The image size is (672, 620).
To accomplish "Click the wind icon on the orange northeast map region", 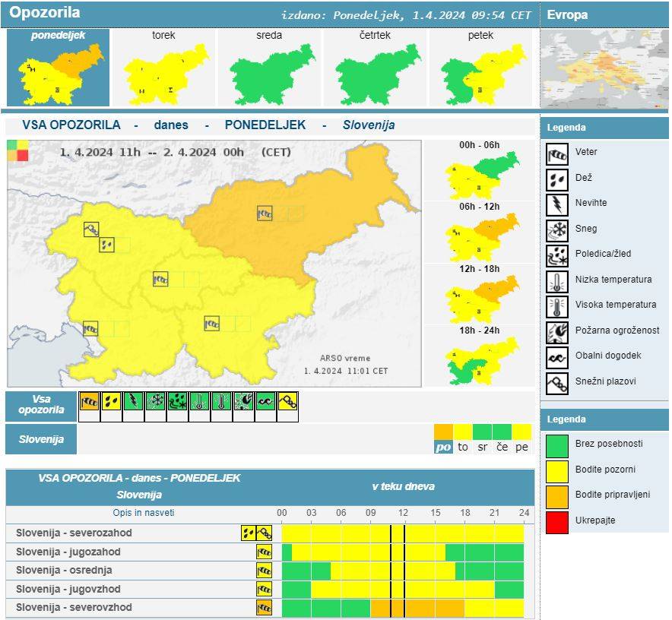I will tap(265, 214).
